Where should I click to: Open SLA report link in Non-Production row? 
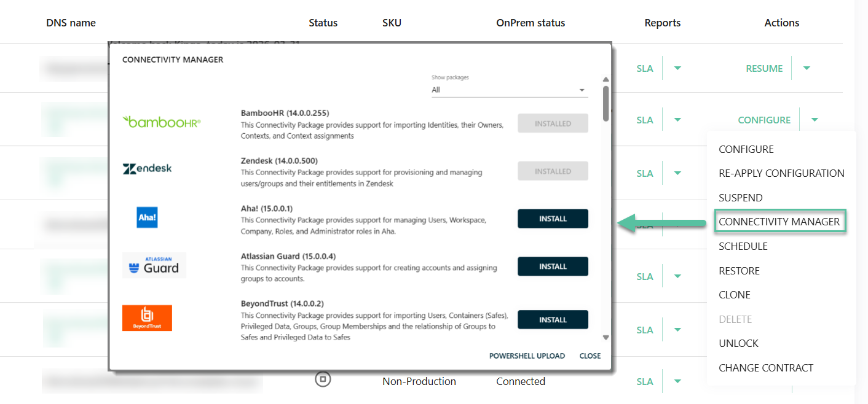point(645,381)
